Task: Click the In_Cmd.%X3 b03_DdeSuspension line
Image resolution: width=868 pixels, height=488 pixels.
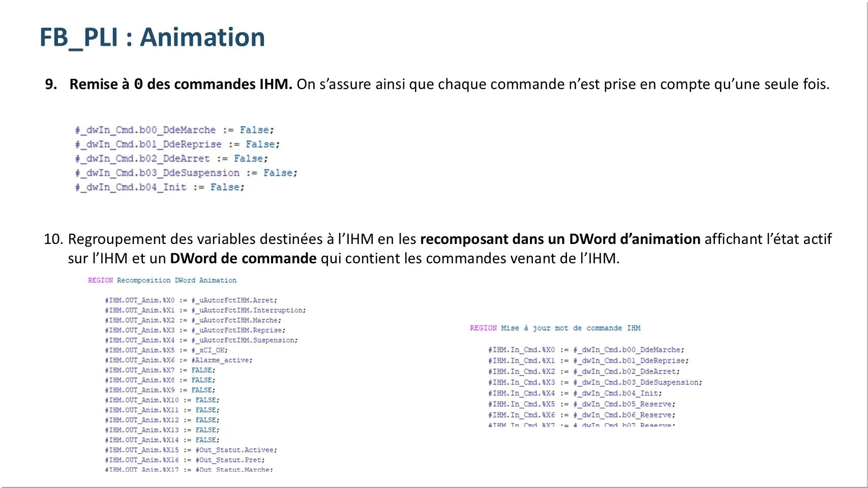Action: pos(594,382)
